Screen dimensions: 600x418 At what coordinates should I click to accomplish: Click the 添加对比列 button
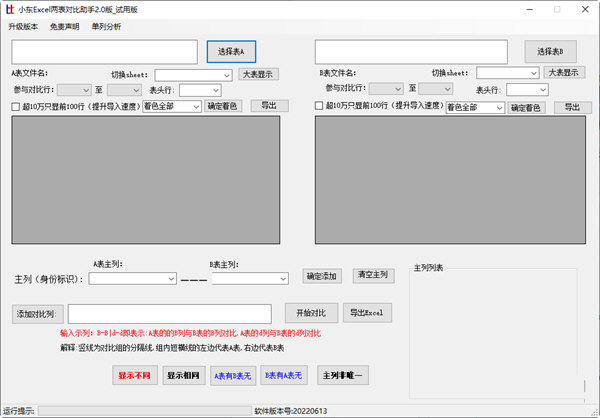coord(38,314)
